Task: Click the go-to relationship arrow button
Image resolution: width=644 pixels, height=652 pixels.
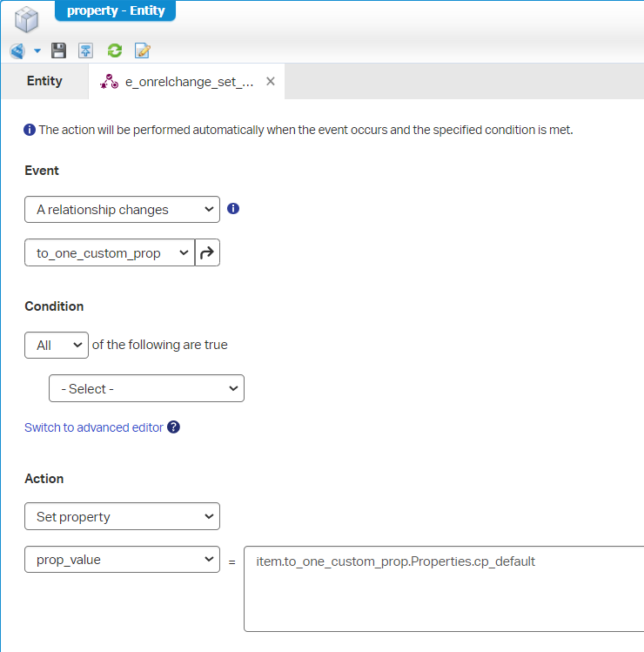Action: point(208,253)
